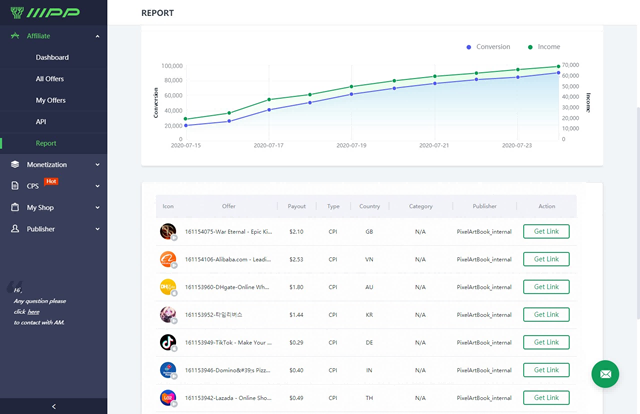Toggle the Conversion series in chart legend
Viewport: 640px width, 414px height.
click(x=489, y=47)
